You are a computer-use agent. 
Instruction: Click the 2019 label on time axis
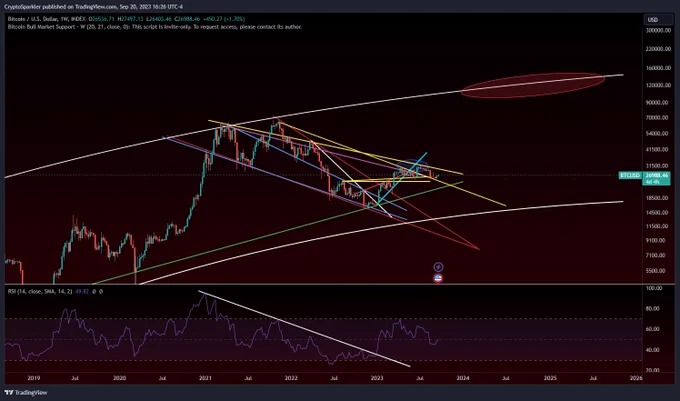pyautogui.click(x=34, y=378)
